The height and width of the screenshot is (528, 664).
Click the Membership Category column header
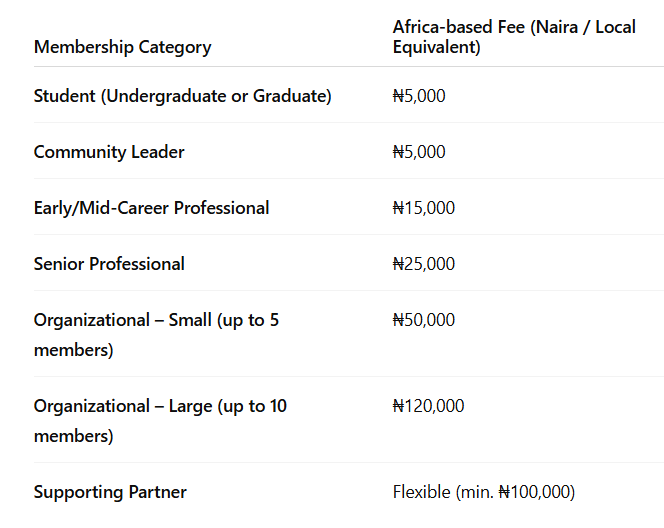click(x=122, y=47)
